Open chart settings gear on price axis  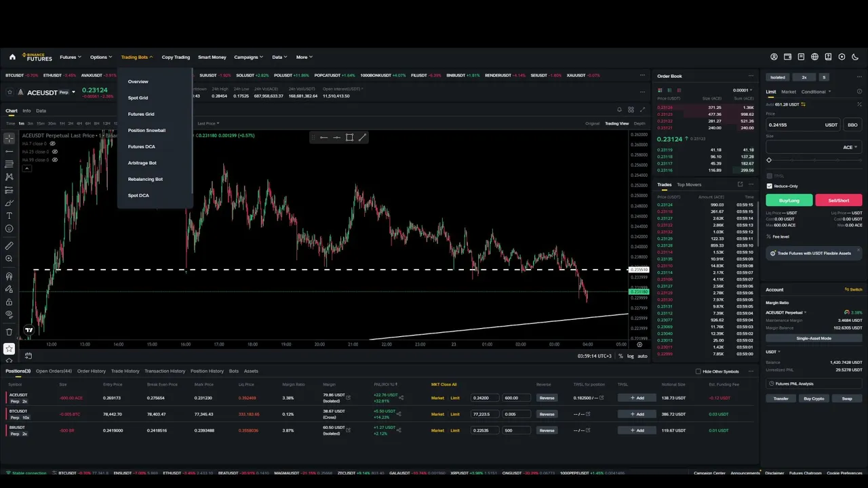tap(639, 344)
